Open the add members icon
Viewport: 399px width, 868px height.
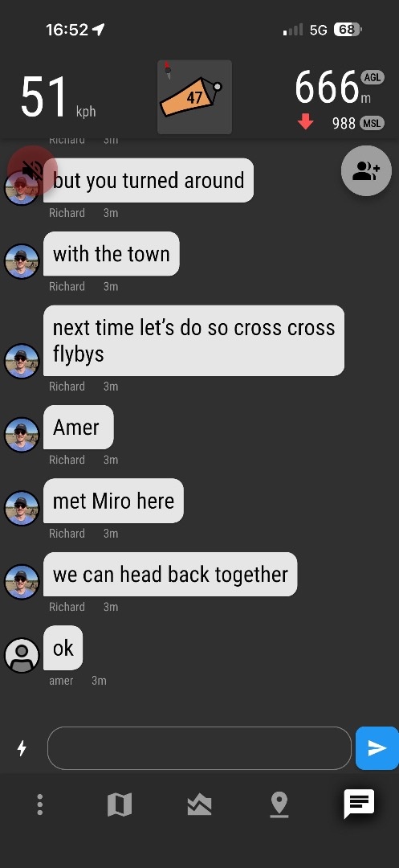[x=366, y=171]
